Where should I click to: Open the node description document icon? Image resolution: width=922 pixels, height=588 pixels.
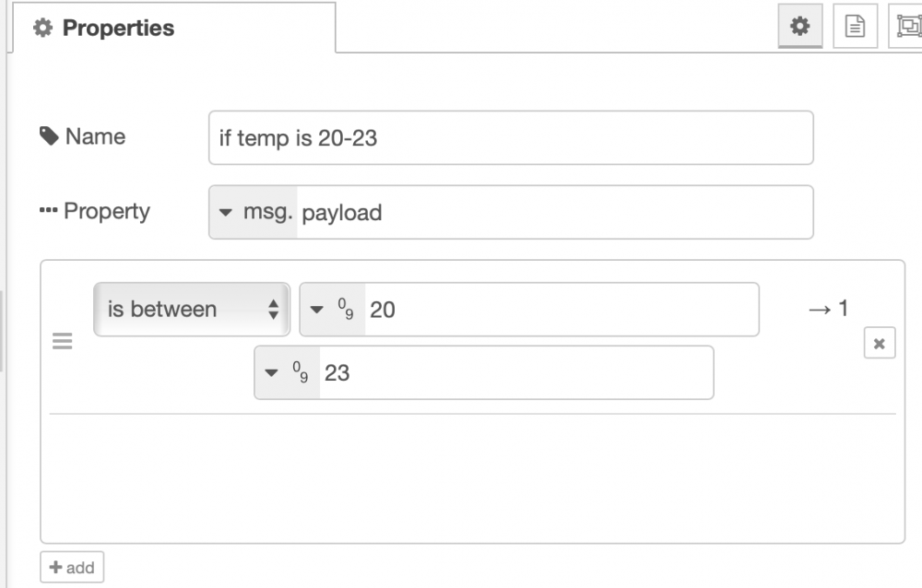855,28
